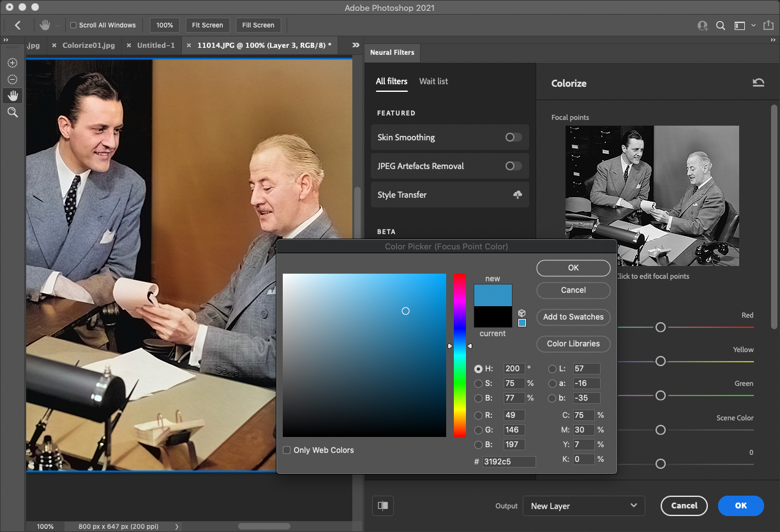Screen dimensions: 780x532
Task: Close the Colorize01.jpg tab
Action: 55,45
